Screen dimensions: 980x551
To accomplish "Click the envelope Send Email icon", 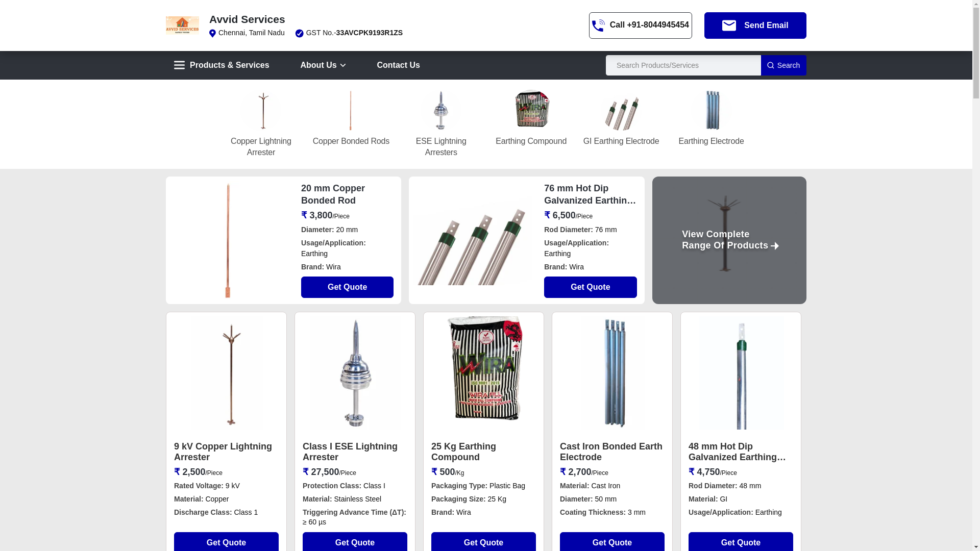I will click(729, 26).
